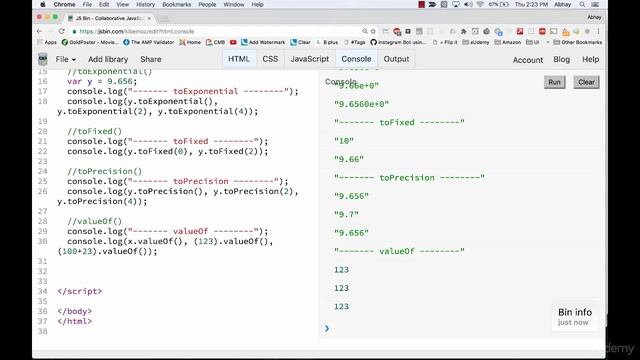Click the cast screen extension icon
The width and height of the screenshot is (640, 360).
tap(553, 31)
